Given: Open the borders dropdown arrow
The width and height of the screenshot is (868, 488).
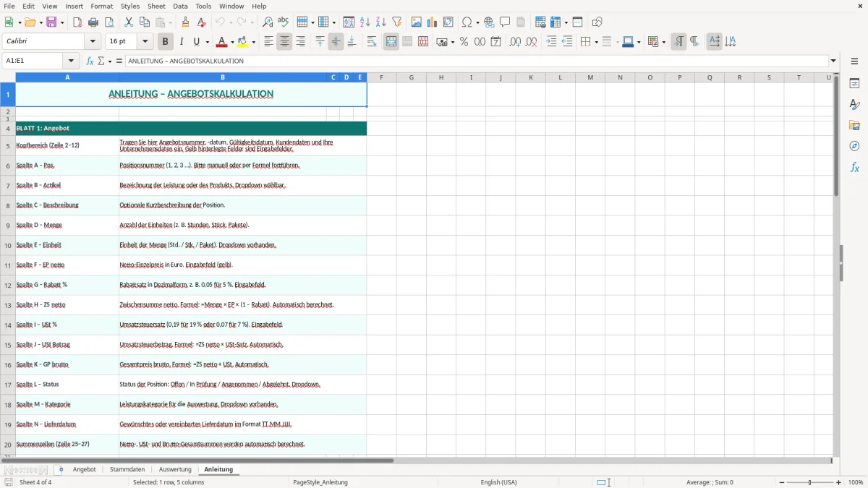Looking at the screenshot, I should [x=596, y=42].
